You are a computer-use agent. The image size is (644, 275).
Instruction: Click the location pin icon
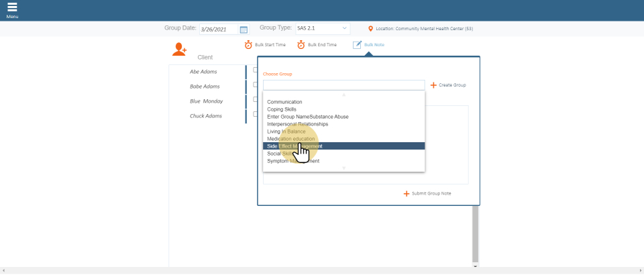coord(371,29)
